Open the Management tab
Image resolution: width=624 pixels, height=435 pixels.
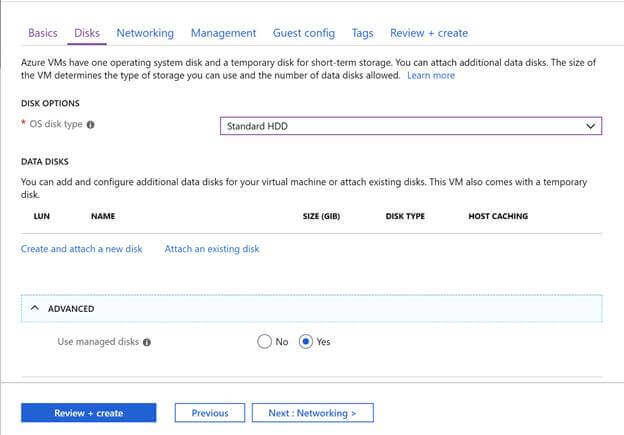pyautogui.click(x=223, y=33)
